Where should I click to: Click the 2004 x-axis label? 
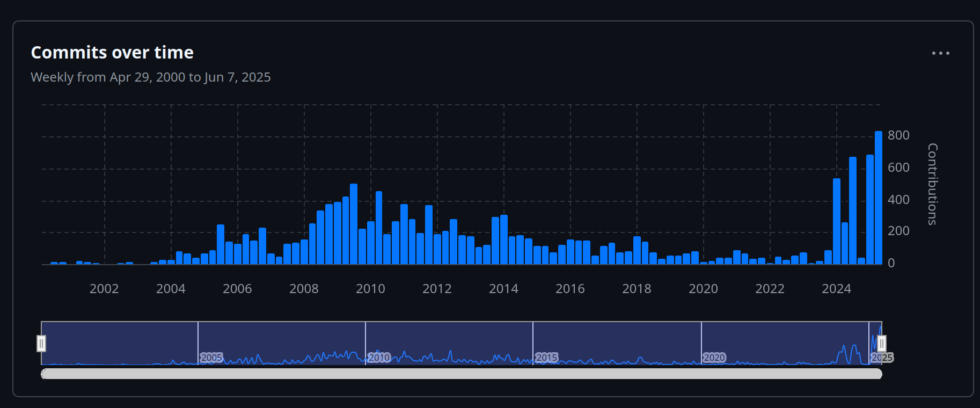coord(171,289)
